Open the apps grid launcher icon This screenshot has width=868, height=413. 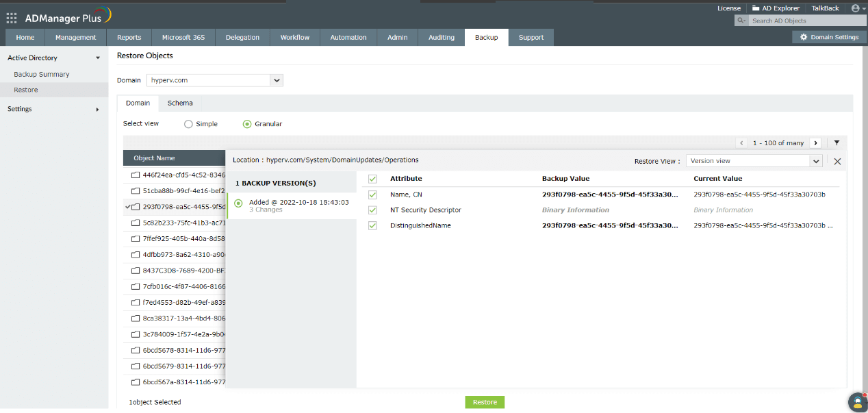coord(12,18)
